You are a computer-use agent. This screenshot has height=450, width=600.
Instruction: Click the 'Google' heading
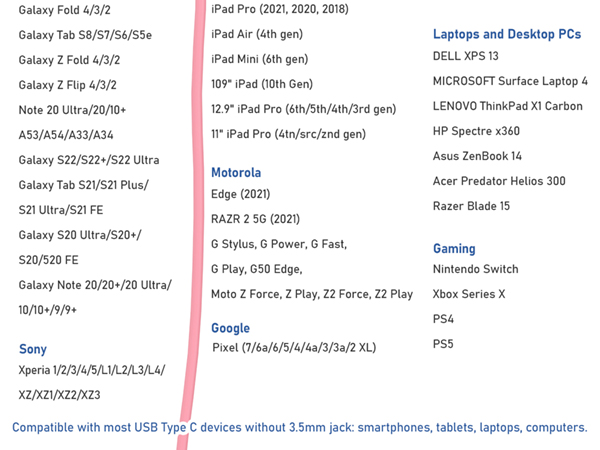pyautogui.click(x=230, y=328)
